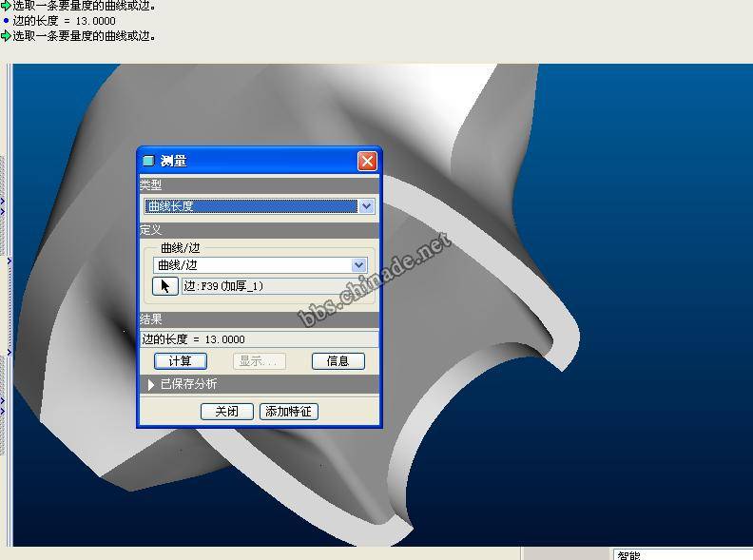The image size is (753, 560).
Task: Click the 测量 dialog title icon
Action: click(148, 161)
